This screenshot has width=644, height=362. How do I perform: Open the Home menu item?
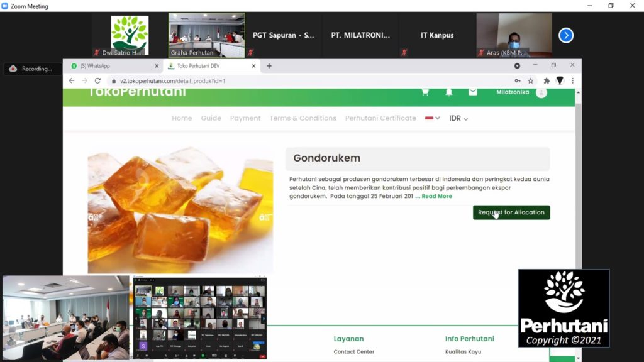pos(182,118)
